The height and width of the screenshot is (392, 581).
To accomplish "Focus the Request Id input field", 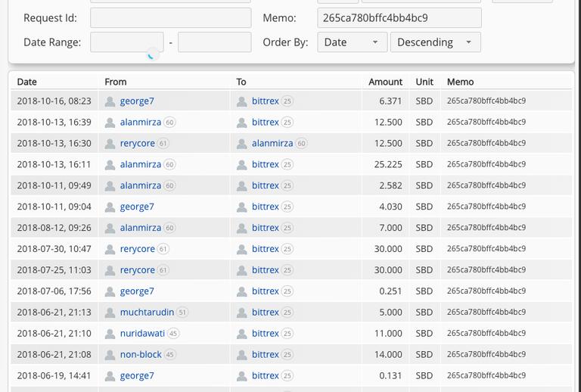I will (x=171, y=18).
